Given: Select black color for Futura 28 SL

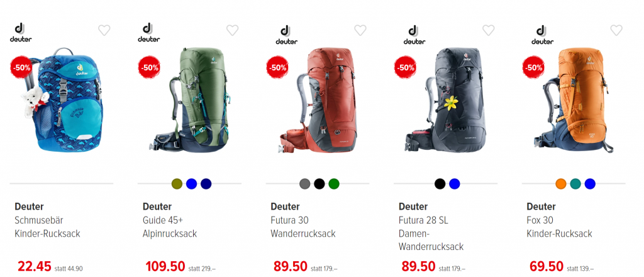Looking at the screenshot, I should [x=440, y=184].
